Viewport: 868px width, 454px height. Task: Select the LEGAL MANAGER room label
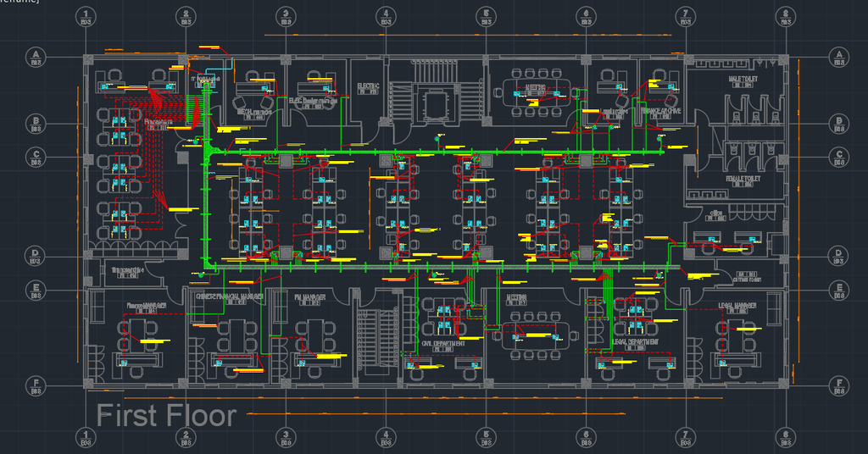[737, 306]
